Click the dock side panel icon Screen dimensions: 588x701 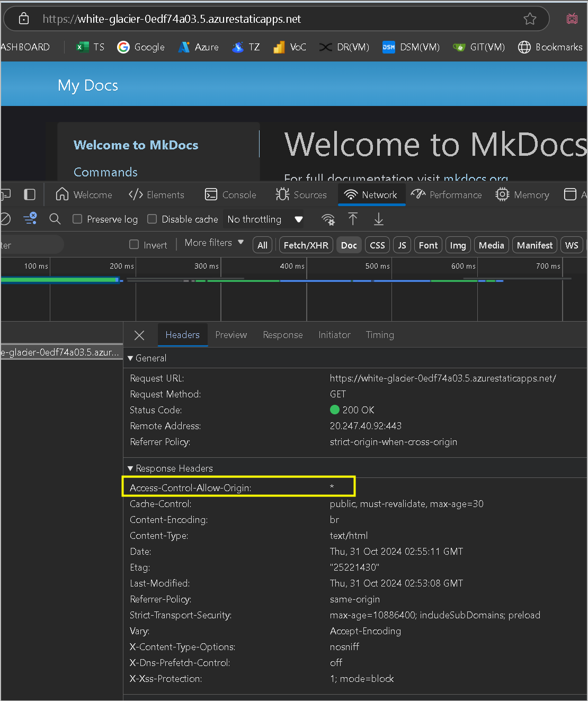click(30, 194)
